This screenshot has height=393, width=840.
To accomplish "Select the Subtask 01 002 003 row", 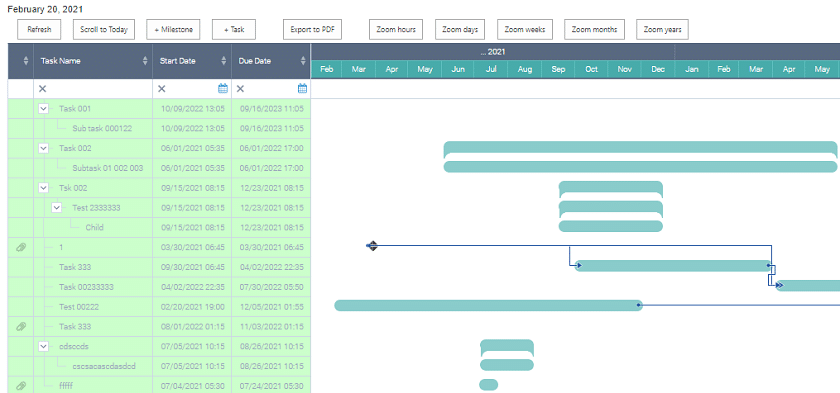I will click(x=159, y=168).
